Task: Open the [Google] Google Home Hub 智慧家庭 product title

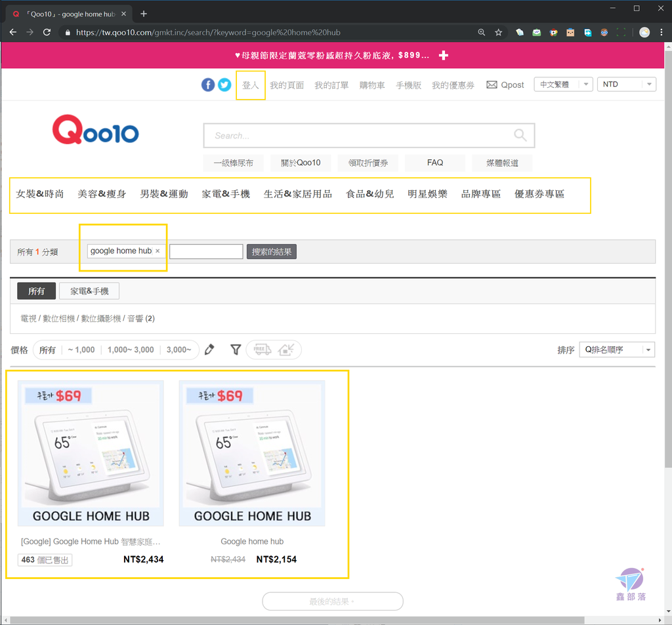Action: (91, 542)
